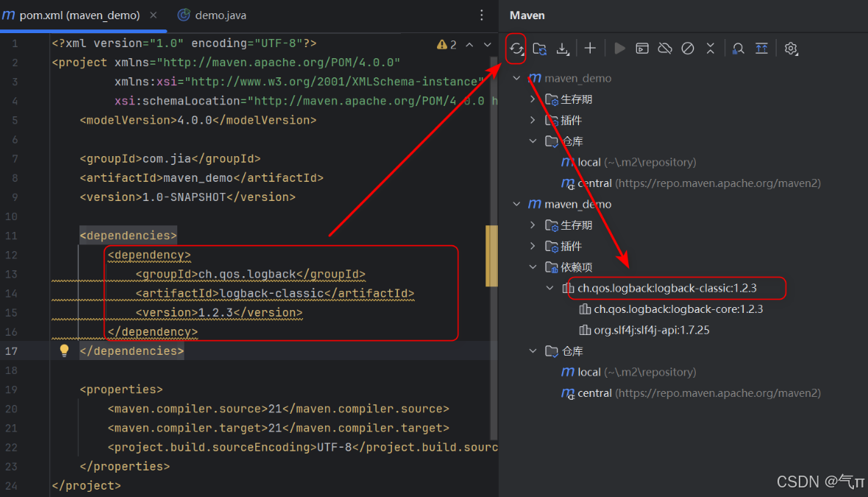Collapse second 仓库 folder
Screen dimensions: 868x497
533,350
